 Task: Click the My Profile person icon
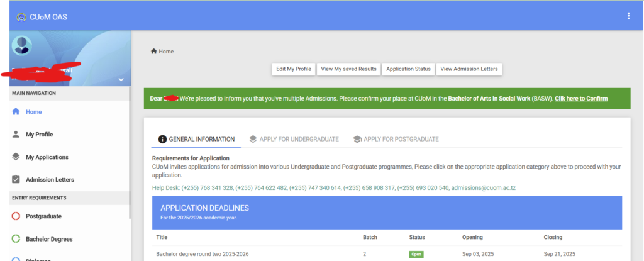pos(16,135)
